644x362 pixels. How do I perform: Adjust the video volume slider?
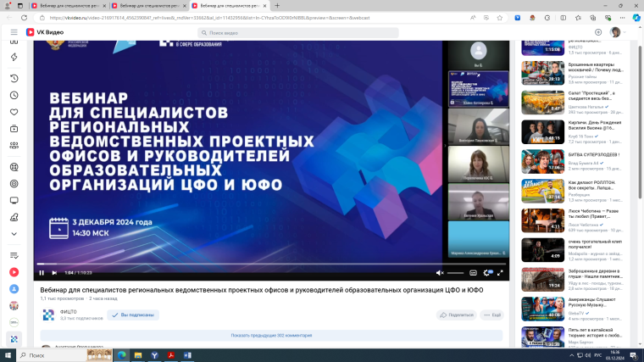click(x=455, y=273)
